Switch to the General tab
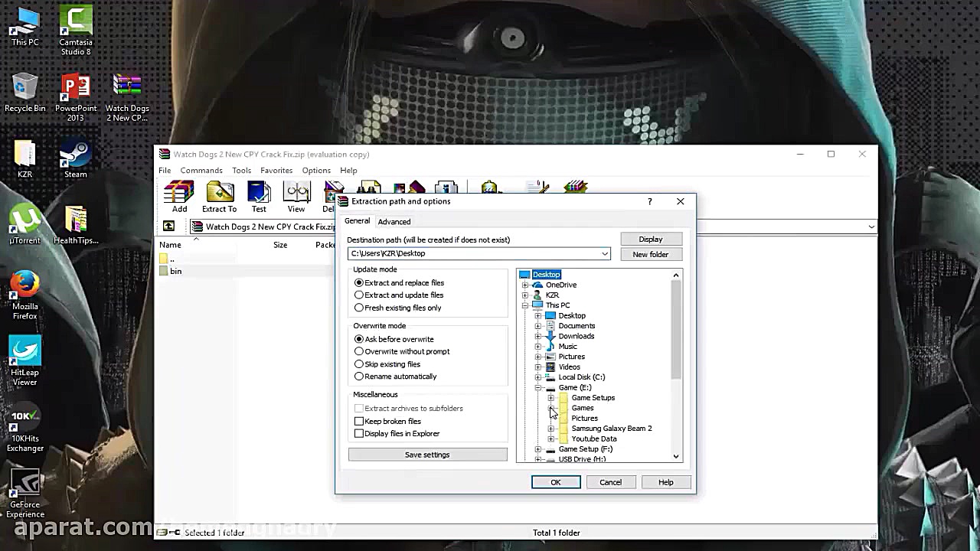Image resolution: width=980 pixels, height=551 pixels. pos(357,221)
